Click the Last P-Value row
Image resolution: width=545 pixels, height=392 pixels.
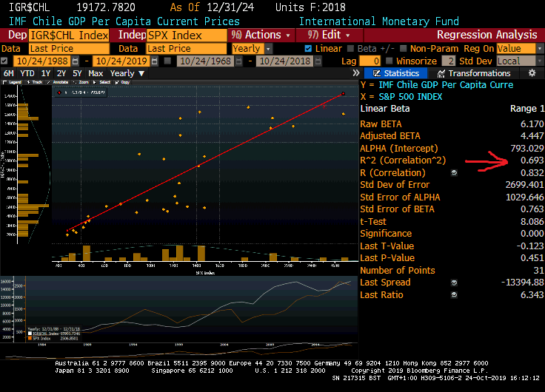click(x=452, y=258)
